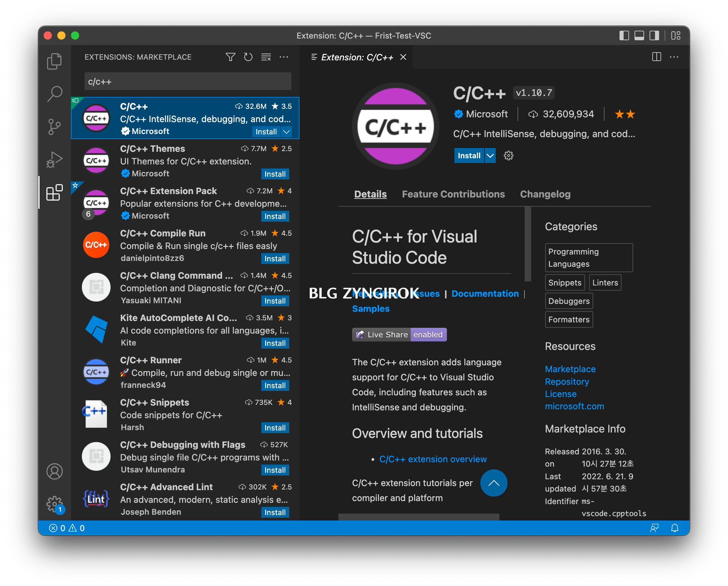Image resolution: width=728 pixels, height=586 pixels.
Task: Click the Filter Extensions funnel icon
Action: tap(231, 57)
